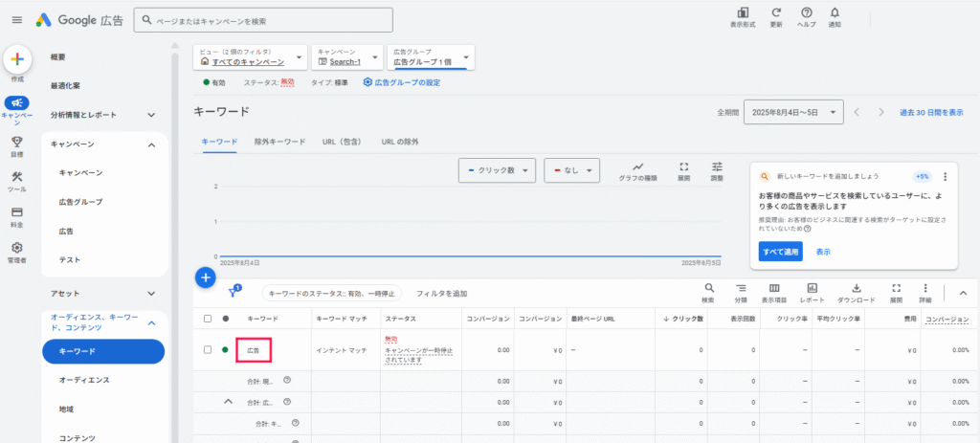Open 最適化案 in sidebar

click(65, 85)
